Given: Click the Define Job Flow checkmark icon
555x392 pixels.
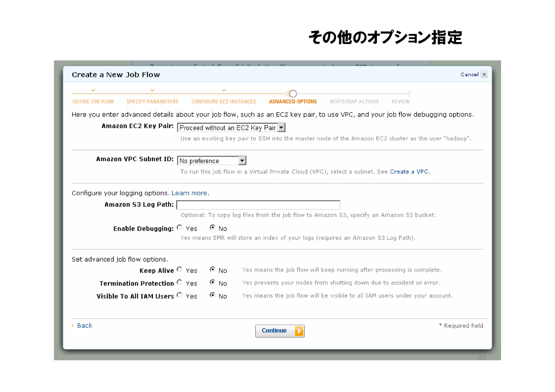Looking at the screenshot, I should (93, 90).
